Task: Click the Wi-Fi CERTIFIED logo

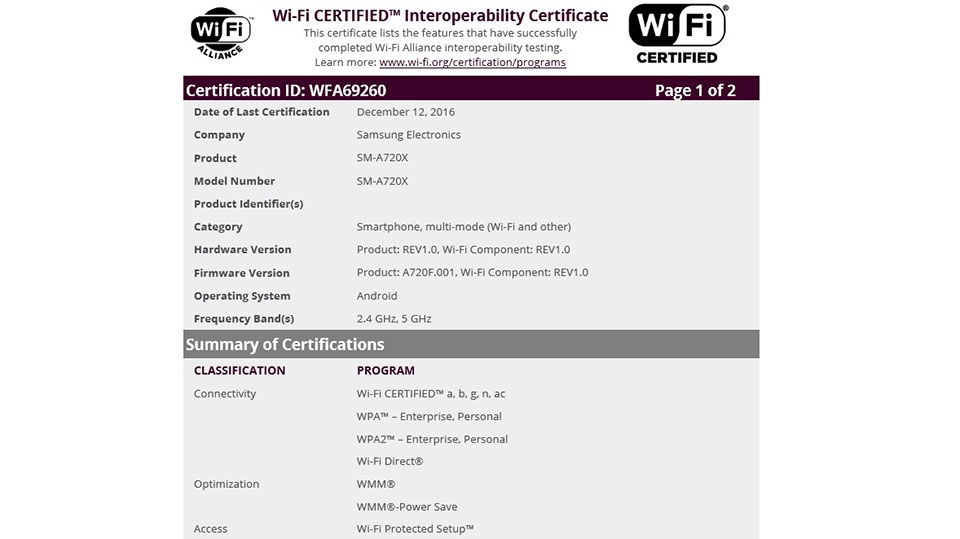Action: tap(678, 34)
